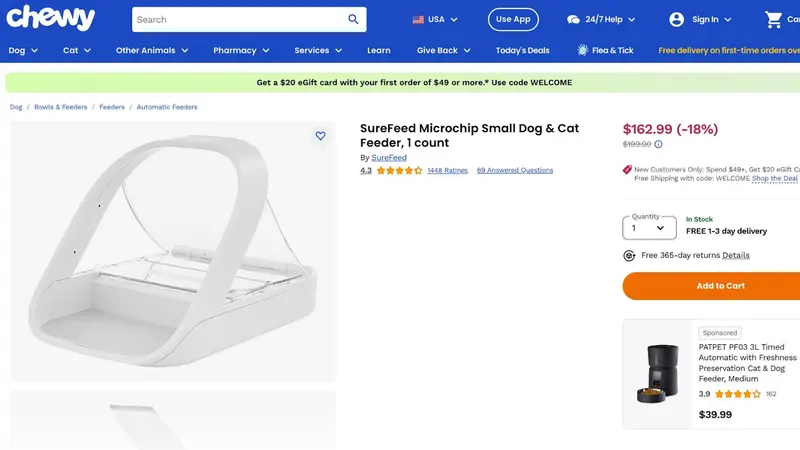Screen dimensions: 800x450
Task: Click the Chewy logo
Action: coord(51,18)
